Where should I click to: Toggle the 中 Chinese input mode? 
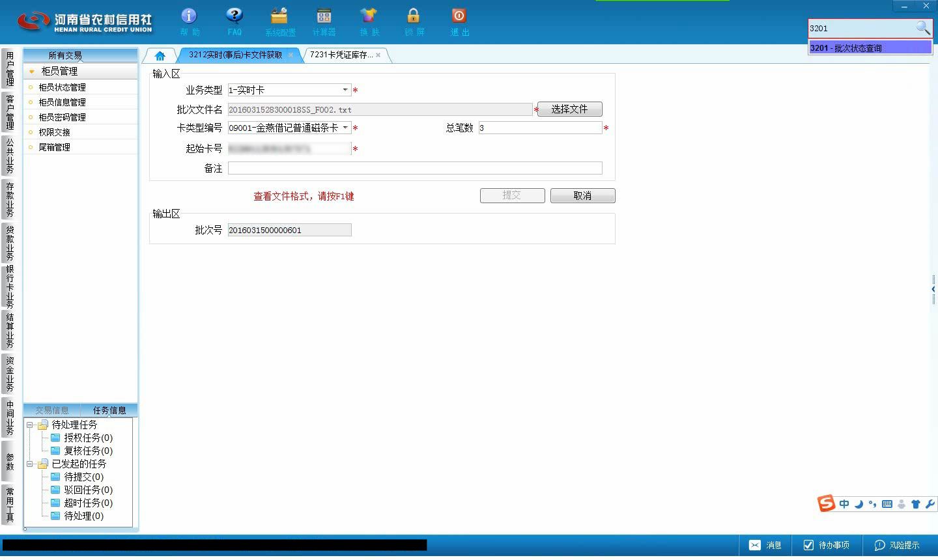coord(844,504)
